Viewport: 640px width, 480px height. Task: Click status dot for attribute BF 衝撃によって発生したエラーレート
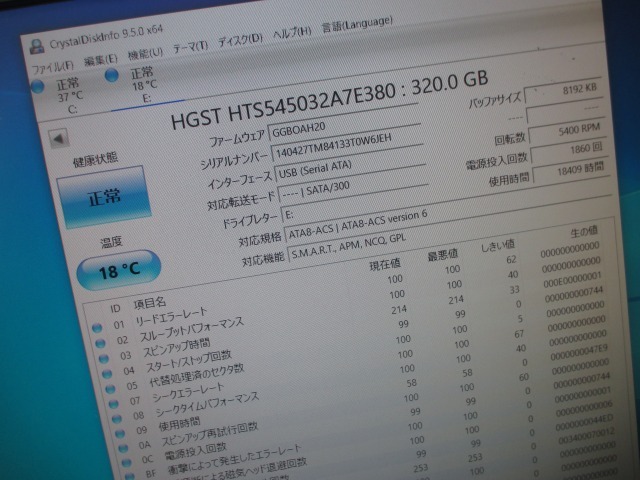coord(130,476)
